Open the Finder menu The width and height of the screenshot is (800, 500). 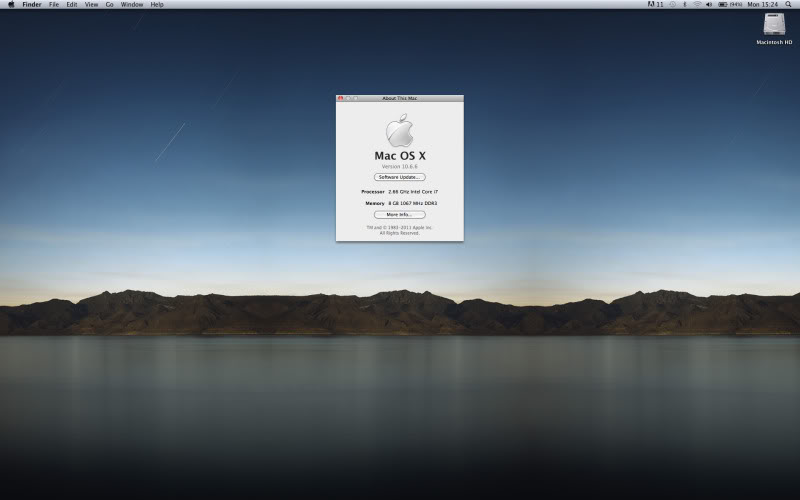[x=32, y=4]
